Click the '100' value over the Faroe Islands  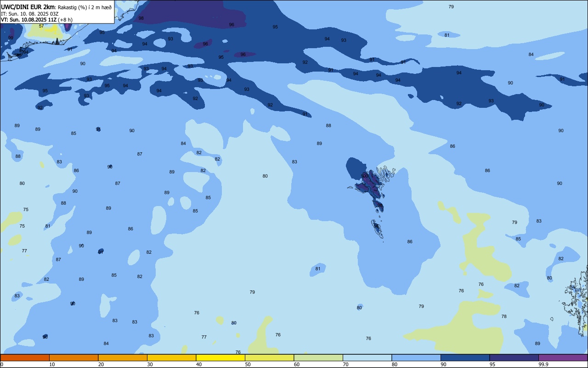coord(364,176)
